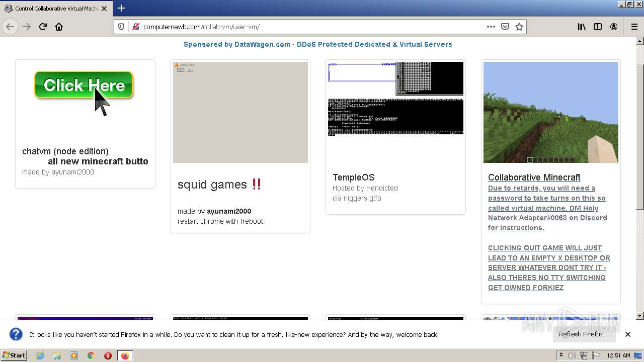Screen dimensions: 644x362
Task: Open the Action Center flag icon
Action: (596, 355)
